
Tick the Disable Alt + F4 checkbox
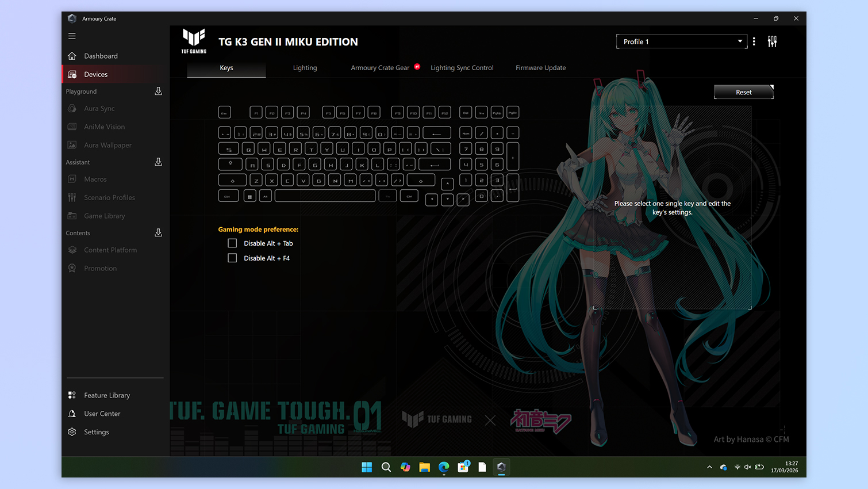[232, 258]
